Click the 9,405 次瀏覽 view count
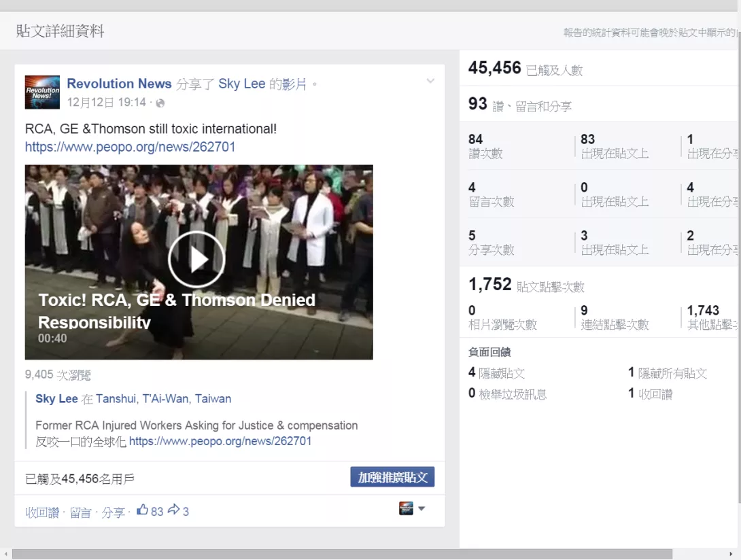Viewport: 741px width, 560px height. (58, 374)
